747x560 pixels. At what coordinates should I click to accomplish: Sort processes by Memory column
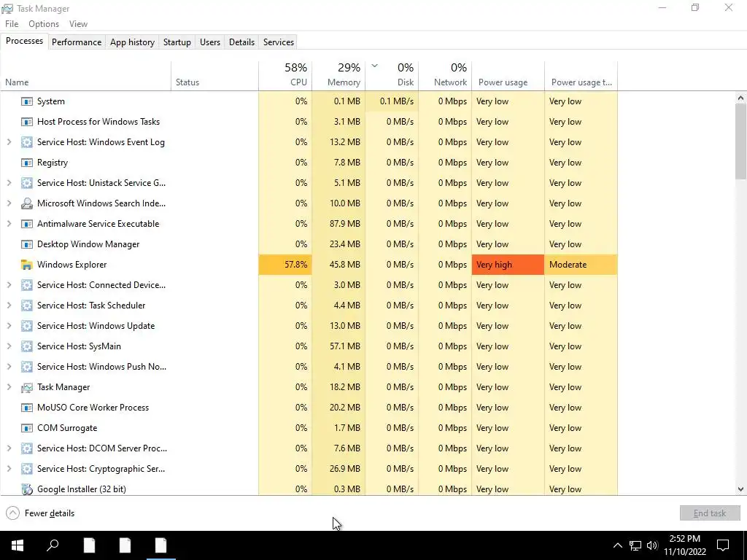(x=338, y=75)
